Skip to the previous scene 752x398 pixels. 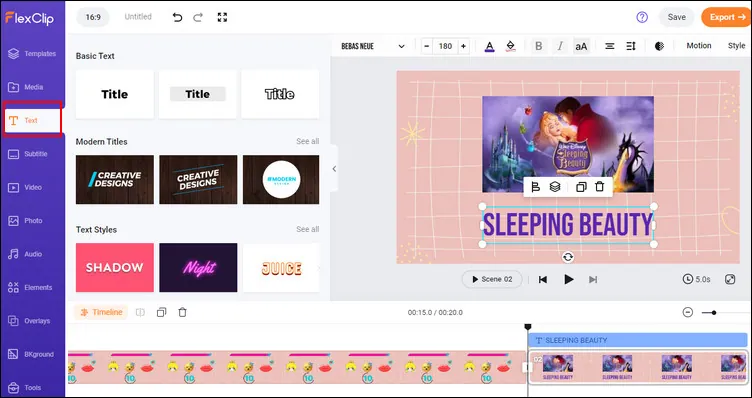point(542,280)
